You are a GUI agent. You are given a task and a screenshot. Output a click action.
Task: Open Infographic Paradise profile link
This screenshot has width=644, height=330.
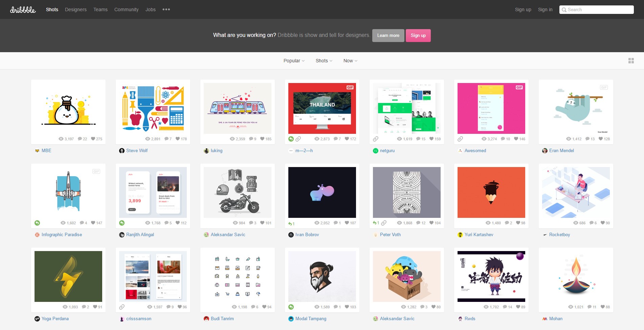[x=62, y=234]
